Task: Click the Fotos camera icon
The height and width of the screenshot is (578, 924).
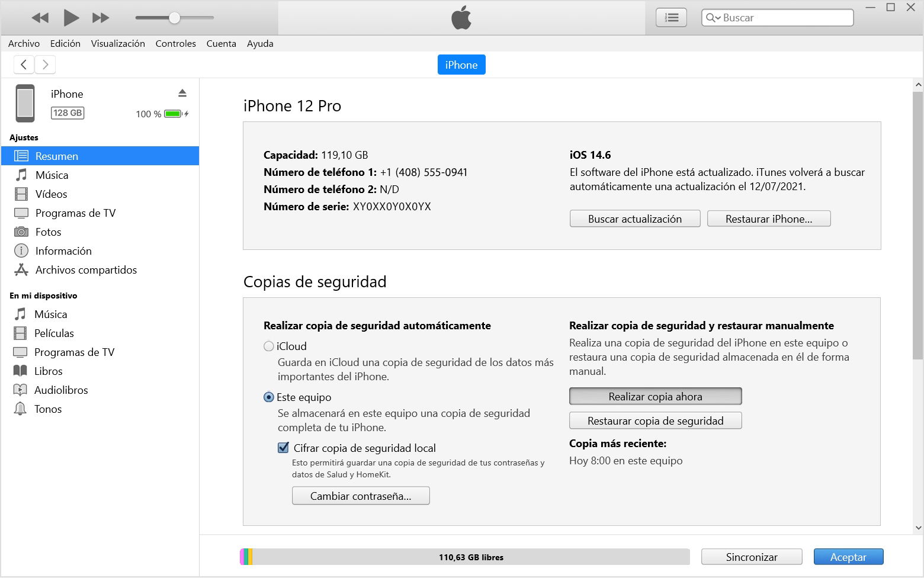Action: (21, 232)
